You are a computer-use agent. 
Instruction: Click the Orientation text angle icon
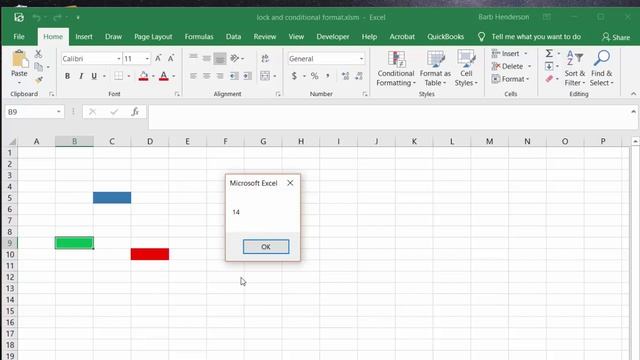pyautogui.click(x=235, y=58)
